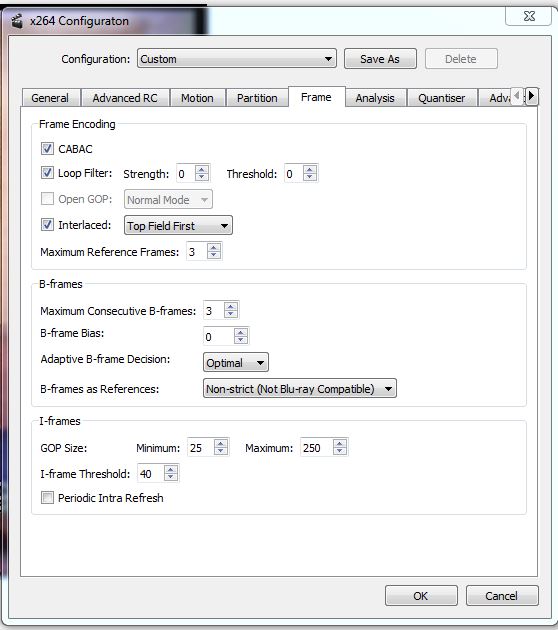Disable the Interlaced option
This screenshot has height=630, width=558.
coord(47,225)
